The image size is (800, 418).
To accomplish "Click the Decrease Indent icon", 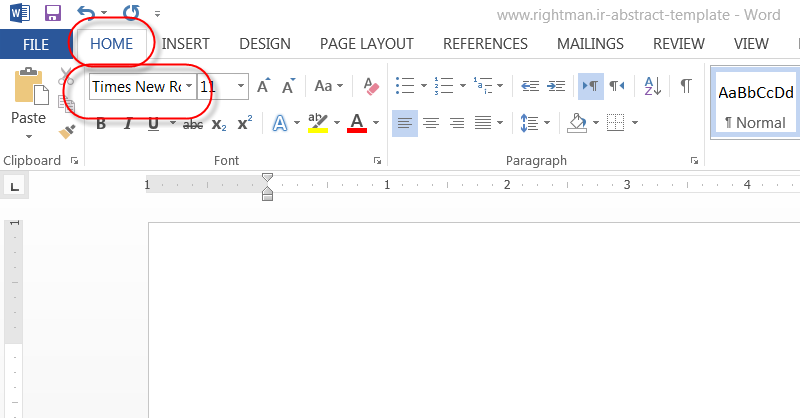I will [530, 87].
